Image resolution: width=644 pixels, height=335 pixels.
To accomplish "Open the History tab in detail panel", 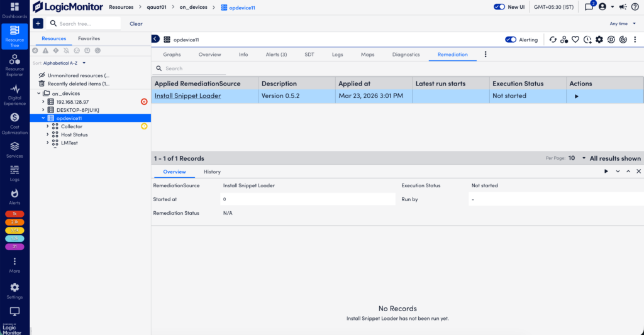I will [212, 172].
